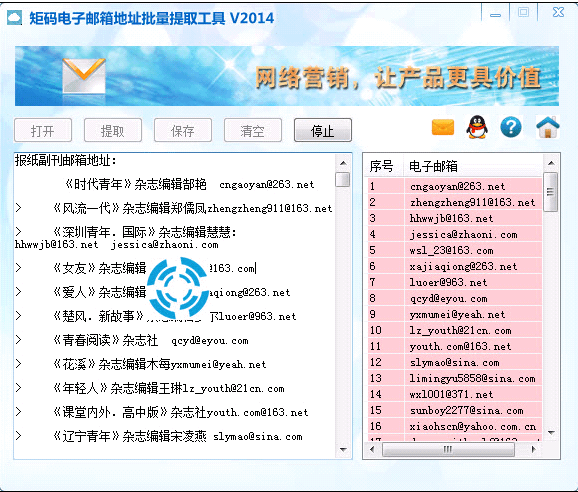Click the 提取 extract button
The image size is (578, 492).
point(113,130)
